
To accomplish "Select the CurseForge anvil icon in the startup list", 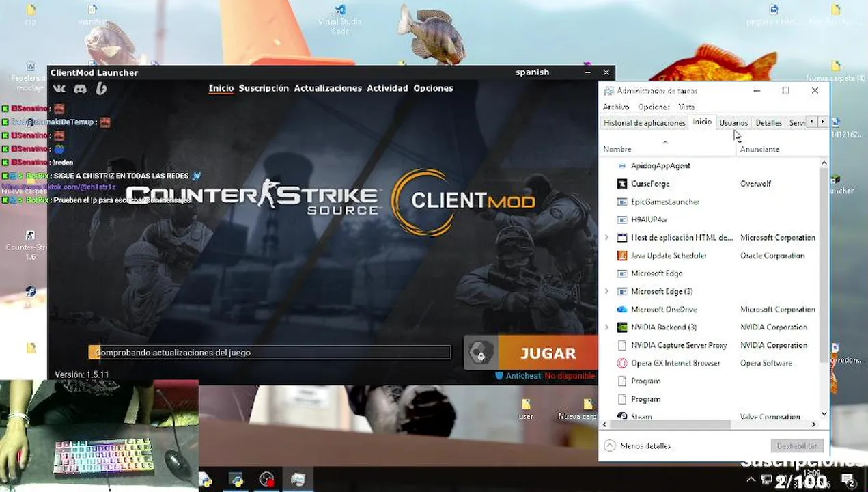I will 621,184.
